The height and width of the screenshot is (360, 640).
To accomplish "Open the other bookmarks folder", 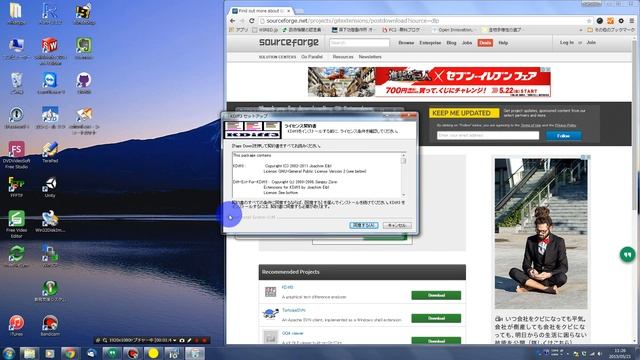I will (610, 30).
